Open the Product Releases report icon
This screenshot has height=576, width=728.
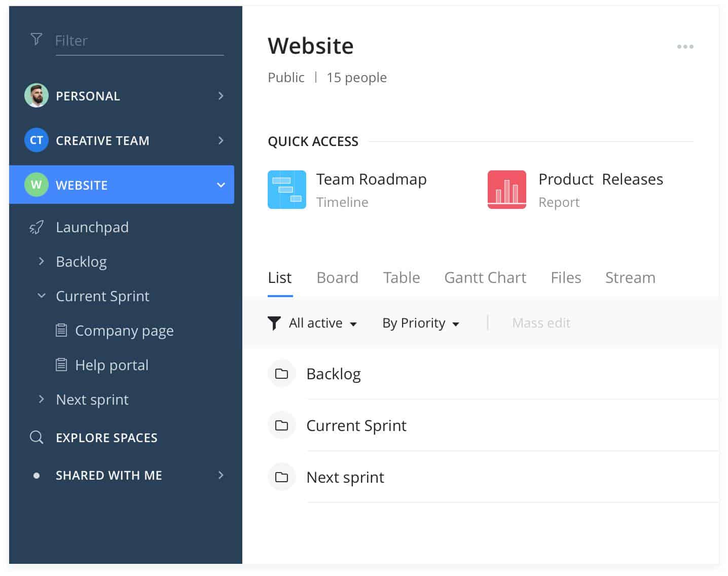coord(506,190)
